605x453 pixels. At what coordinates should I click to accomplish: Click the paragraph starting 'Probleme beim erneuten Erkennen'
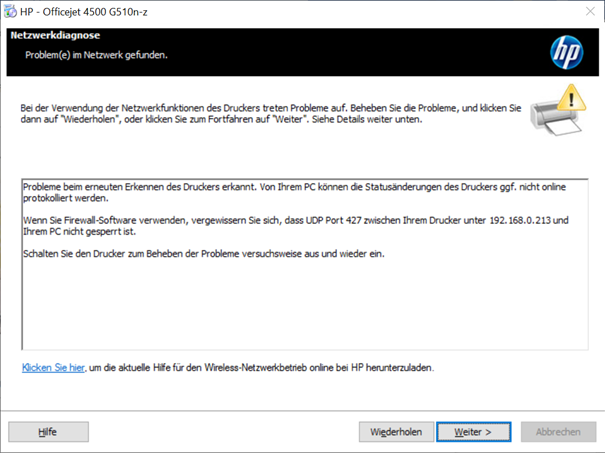[x=294, y=193]
